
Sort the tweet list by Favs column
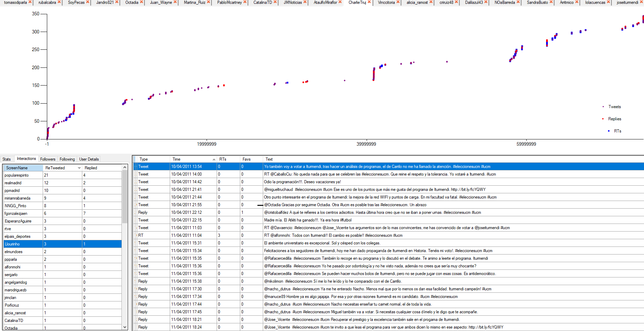click(x=246, y=159)
